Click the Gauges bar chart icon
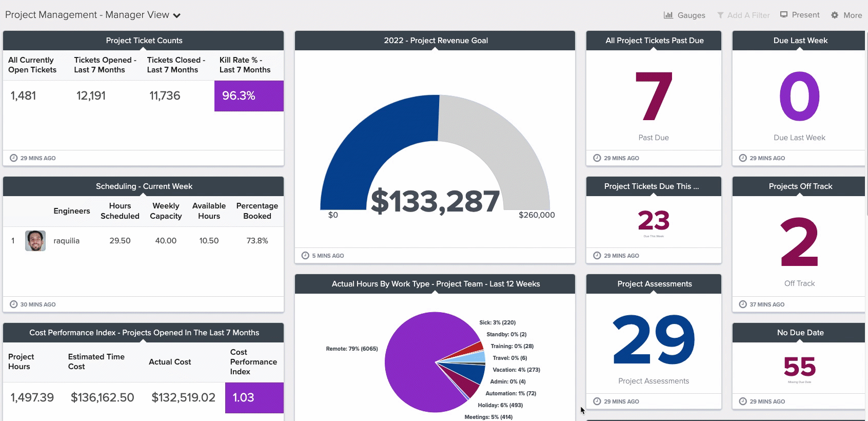 668,15
